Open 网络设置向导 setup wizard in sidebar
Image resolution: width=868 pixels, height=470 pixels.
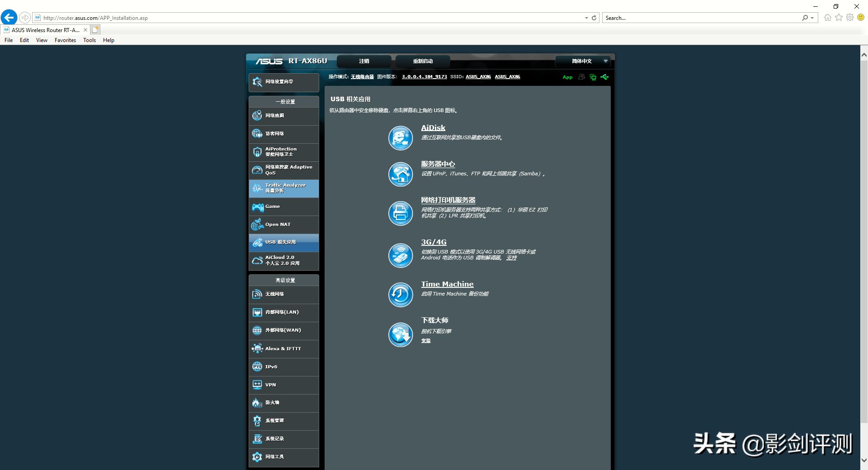coord(284,82)
